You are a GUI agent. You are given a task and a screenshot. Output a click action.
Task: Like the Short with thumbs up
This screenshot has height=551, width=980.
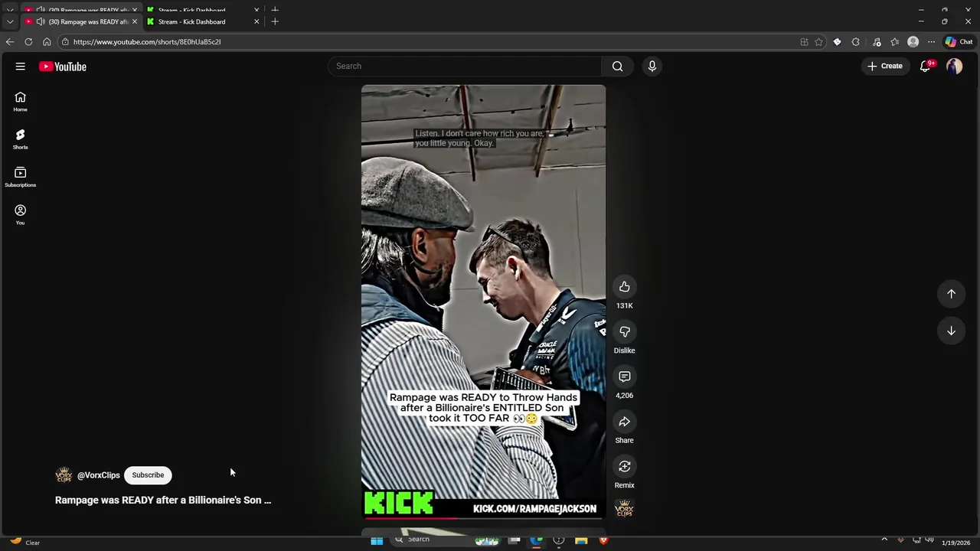tap(625, 287)
